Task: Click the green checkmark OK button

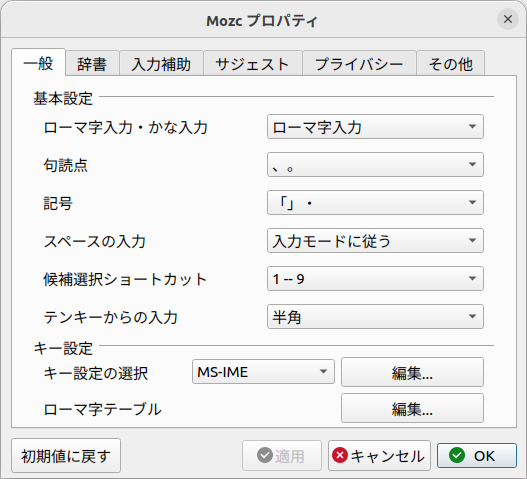Action: [x=477, y=455]
